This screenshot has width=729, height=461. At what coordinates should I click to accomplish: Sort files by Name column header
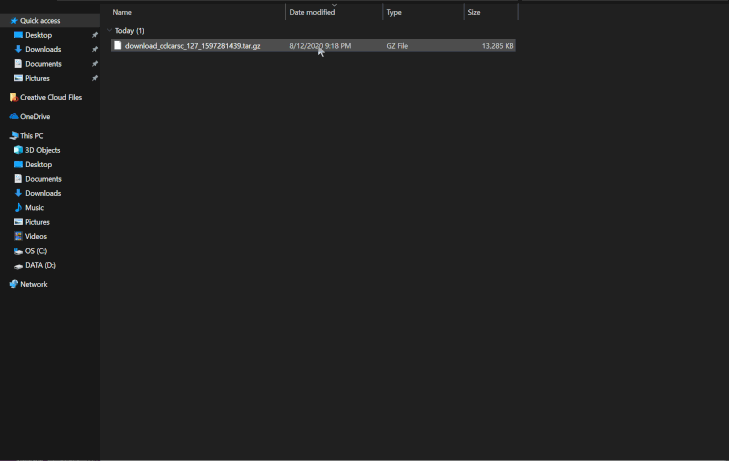122,12
